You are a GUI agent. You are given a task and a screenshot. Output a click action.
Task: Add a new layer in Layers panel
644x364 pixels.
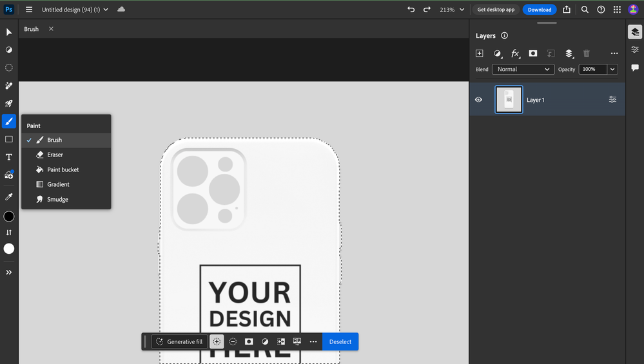479,53
